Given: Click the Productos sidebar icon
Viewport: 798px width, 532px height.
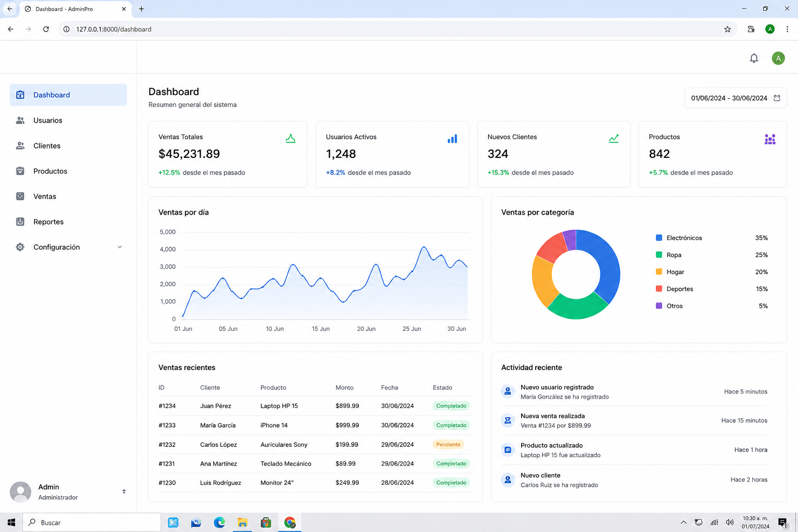Looking at the screenshot, I should [x=20, y=171].
